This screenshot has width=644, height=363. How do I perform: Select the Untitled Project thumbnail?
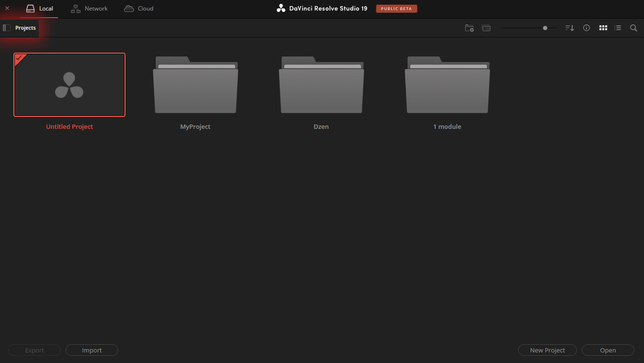[x=69, y=85]
